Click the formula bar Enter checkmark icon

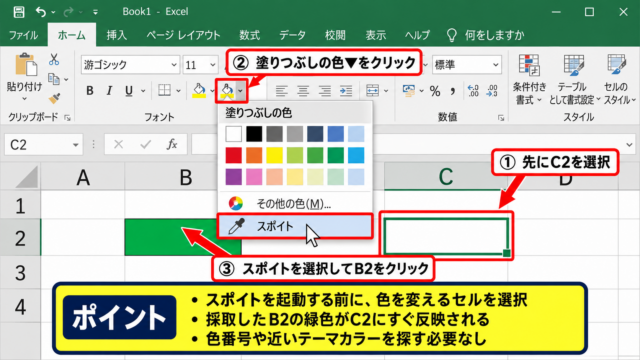[x=145, y=144]
